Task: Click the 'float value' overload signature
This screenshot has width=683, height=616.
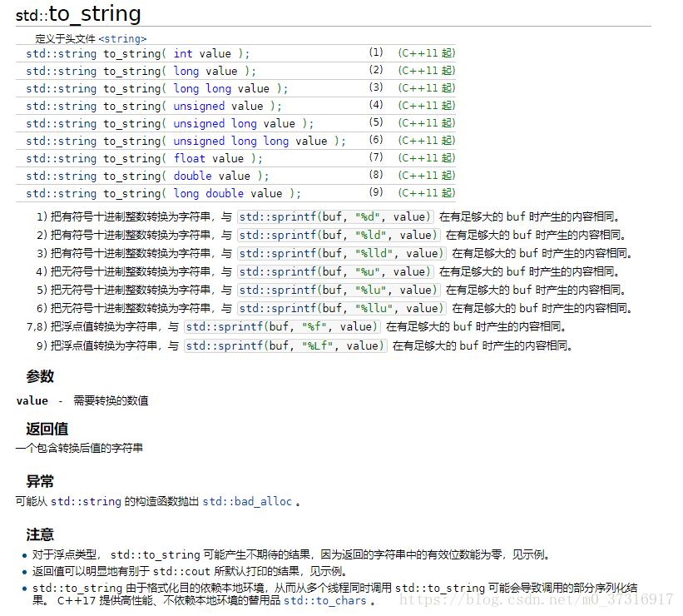Action: point(144,158)
